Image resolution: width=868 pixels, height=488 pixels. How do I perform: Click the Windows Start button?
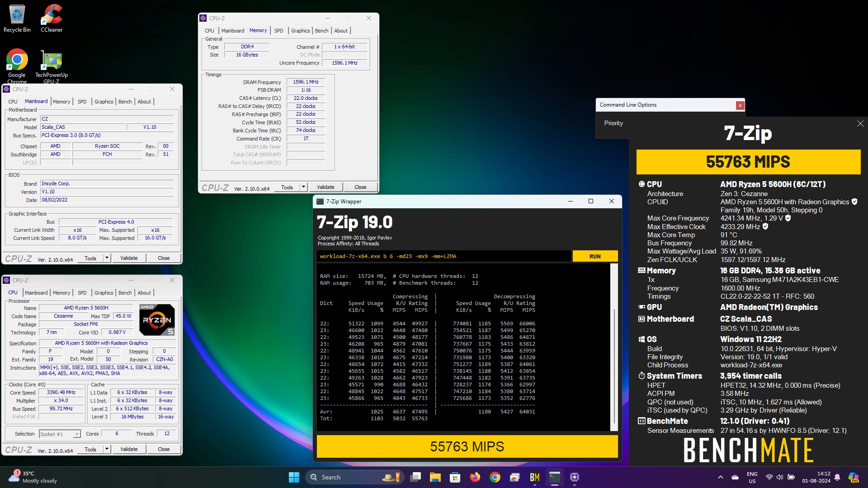(294, 477)
